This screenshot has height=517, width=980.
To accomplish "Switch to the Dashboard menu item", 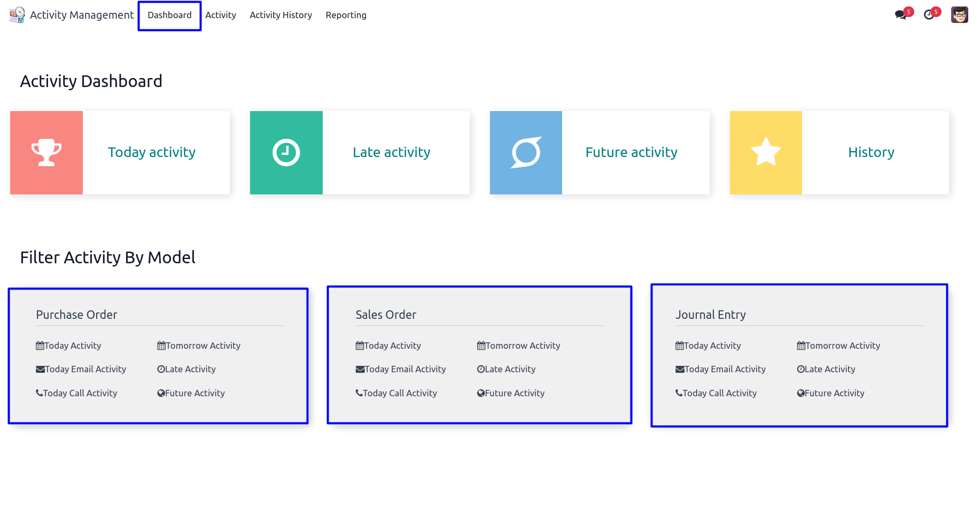I will (x=169, y=15).
